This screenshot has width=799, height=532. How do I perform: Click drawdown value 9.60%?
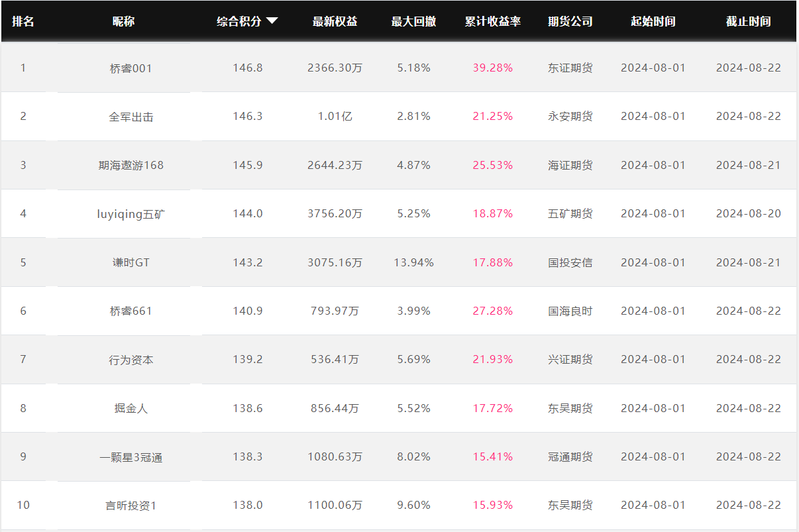(414, 505)
